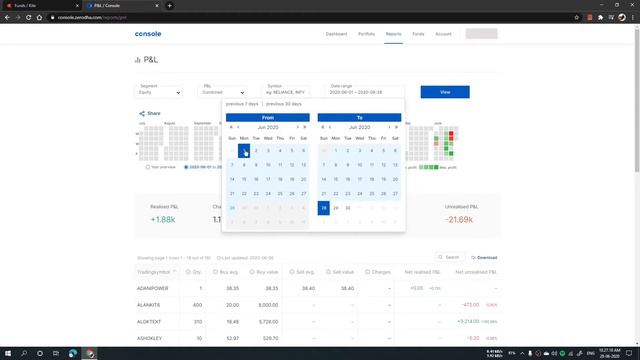Open Windows taskbar search
Image resolution: width=640 pixels, height=360 pixels.
[24, 353]
